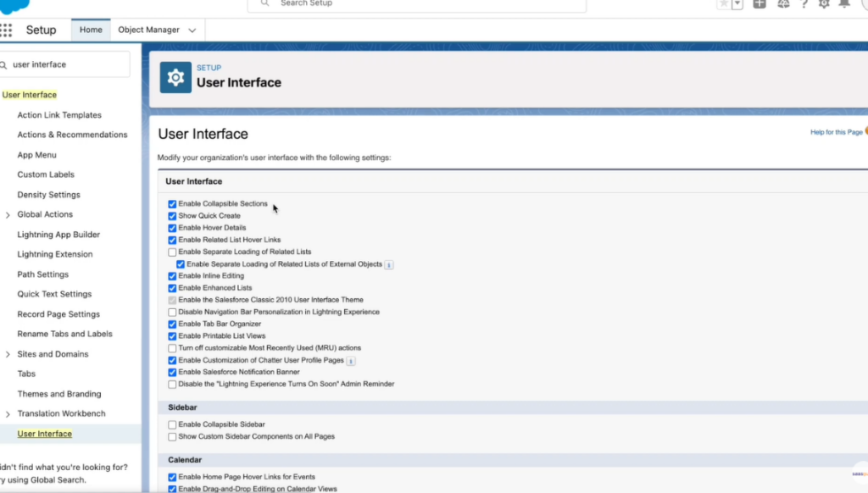Open Tabs setup page
Viewport: 868px width, 493px height.
click(x=26, y=374)
